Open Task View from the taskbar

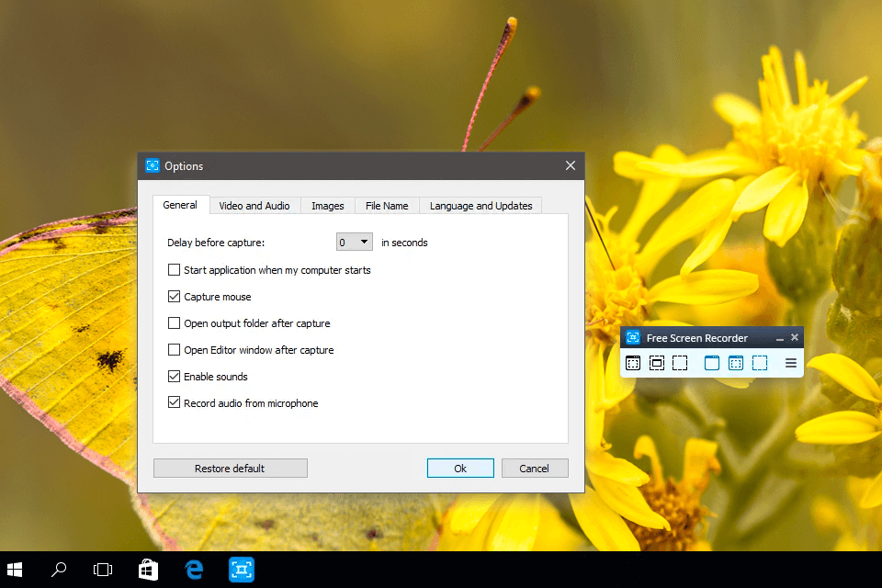click(x=103, y=570)
